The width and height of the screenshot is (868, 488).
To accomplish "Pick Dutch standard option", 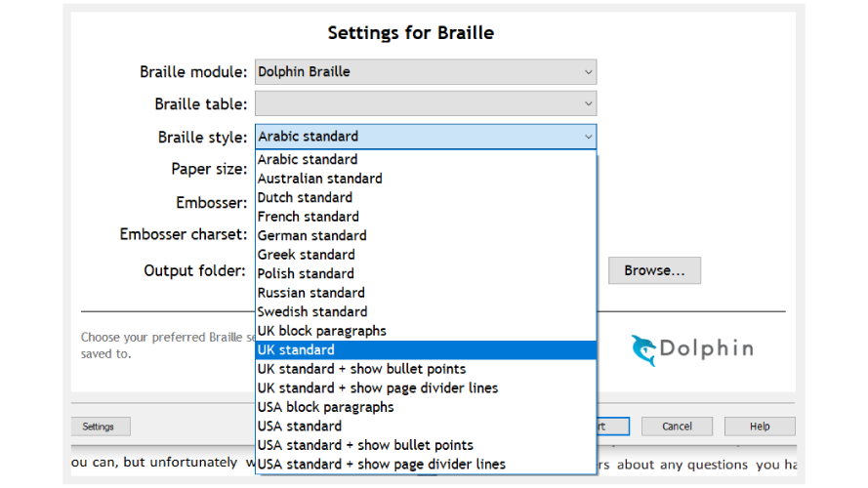I will tap(305, 197).
